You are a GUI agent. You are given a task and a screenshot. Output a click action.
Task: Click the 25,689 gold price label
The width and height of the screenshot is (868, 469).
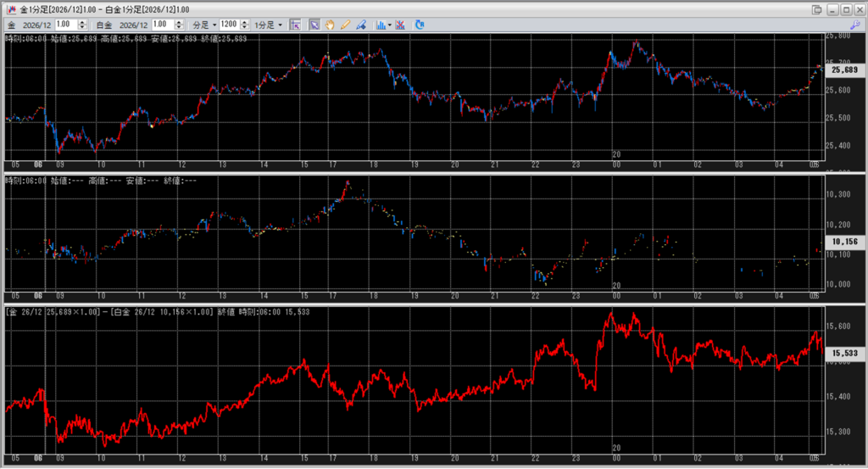(x=844, y=70)
